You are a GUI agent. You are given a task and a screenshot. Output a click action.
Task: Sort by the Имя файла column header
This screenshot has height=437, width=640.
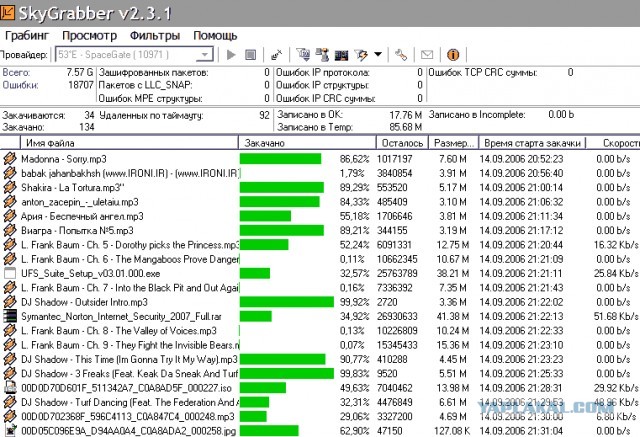(129, 143)
